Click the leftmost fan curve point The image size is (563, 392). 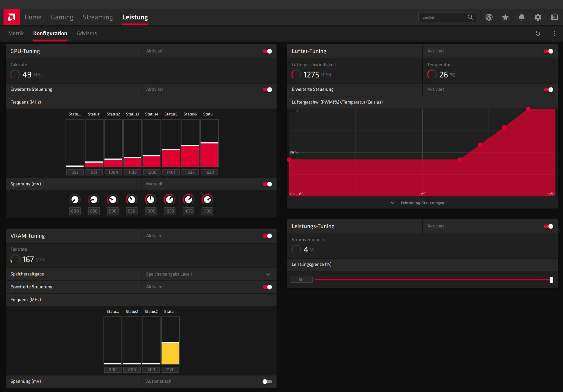pos(289,160)
